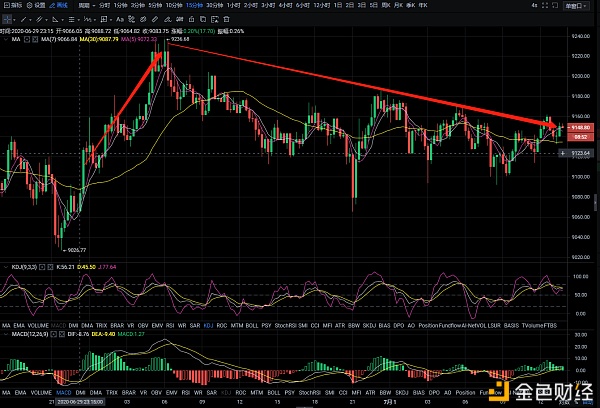Select EMA in the MACD panel indicator list
This screenshot has width=600, height=408.
coord(20,393)
